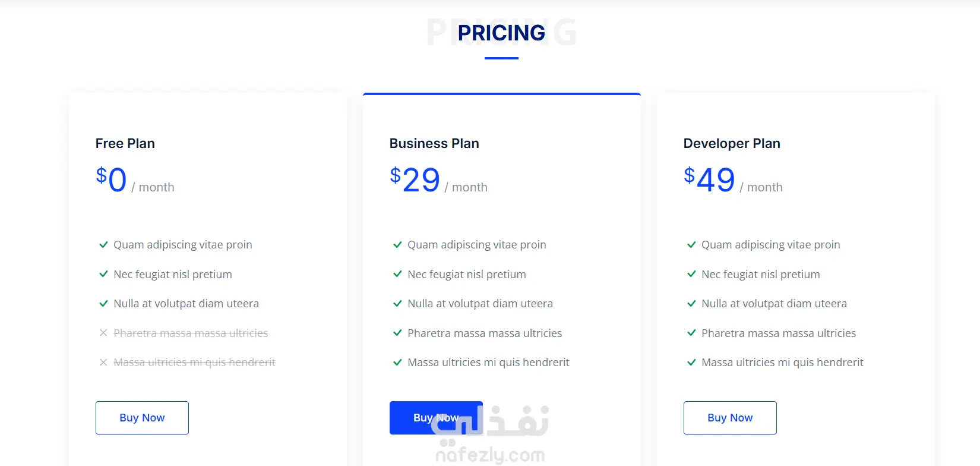
Task: Click the struck-through Massa ultricies feature text
Action: 194,362
